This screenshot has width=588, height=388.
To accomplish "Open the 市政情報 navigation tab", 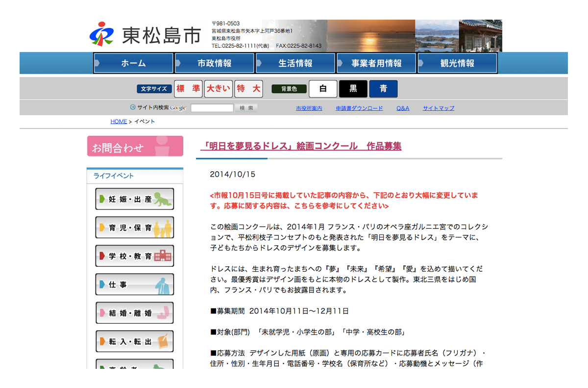I will [214, 63].
